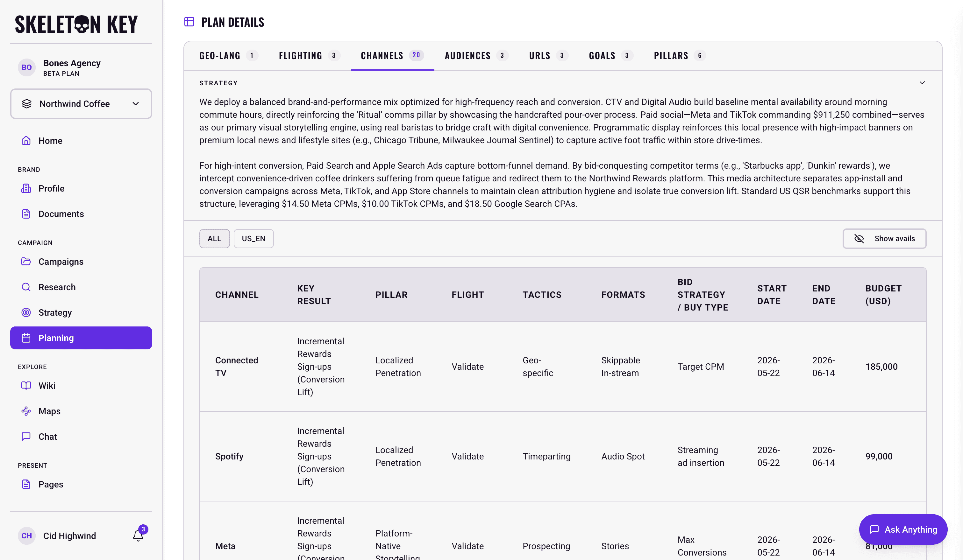Click the Campaigns folder icon
This screenshot has width=963, height=560.
26,262
